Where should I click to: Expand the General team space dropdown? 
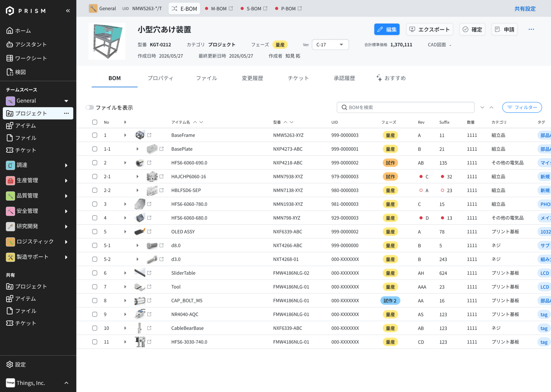[66, 101]
